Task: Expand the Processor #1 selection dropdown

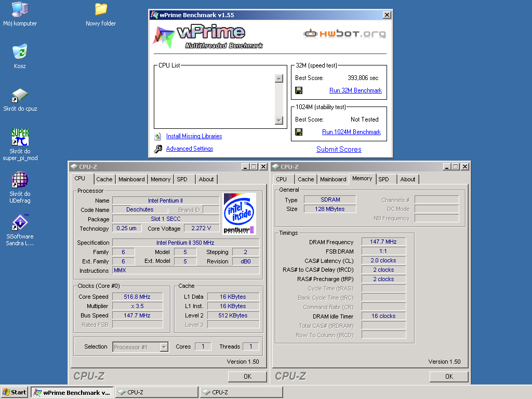Action: click(x=164, y=347)
